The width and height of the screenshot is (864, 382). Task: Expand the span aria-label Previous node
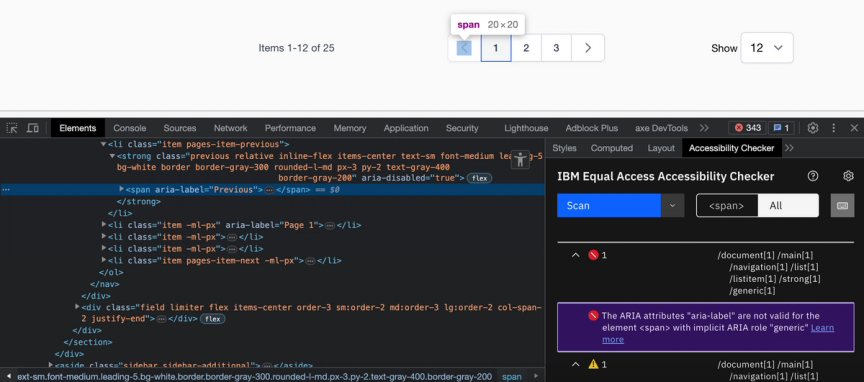(x=122, y=189)
